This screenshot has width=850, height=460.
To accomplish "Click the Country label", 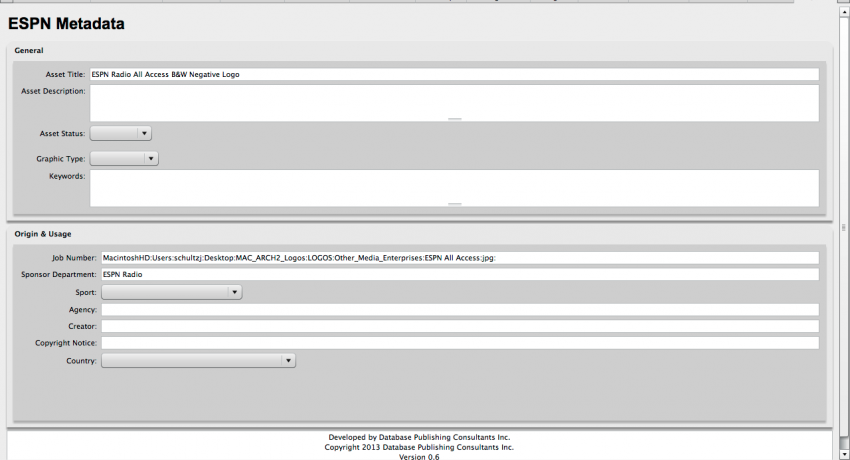I will coord(81,361).
